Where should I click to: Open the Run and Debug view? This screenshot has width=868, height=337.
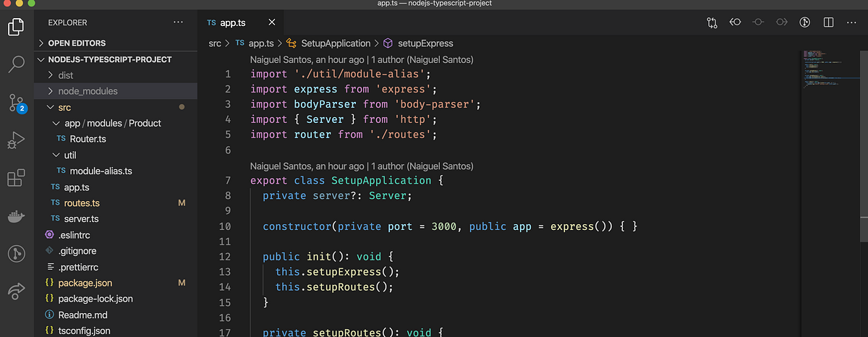pos(16,140)
